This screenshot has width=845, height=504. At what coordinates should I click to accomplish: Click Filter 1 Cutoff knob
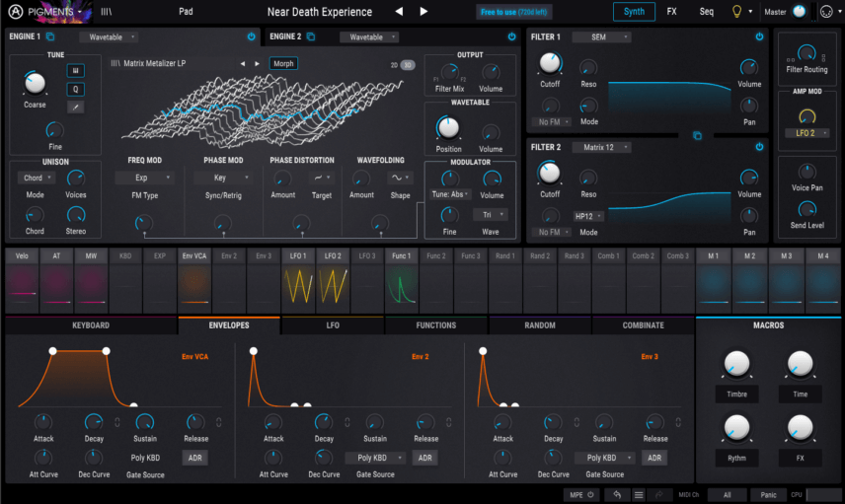pos(550,63)
